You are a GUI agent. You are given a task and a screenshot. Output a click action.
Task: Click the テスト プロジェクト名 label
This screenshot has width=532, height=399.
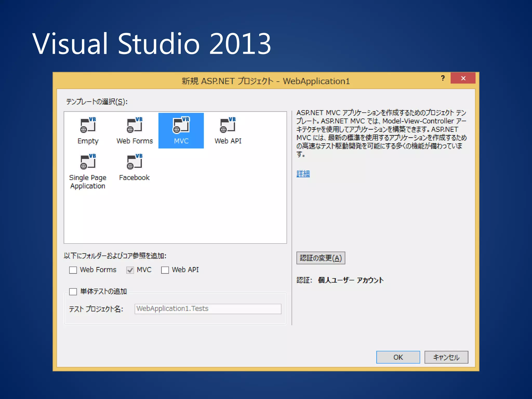pyautogui.click(x=96, y=309)
